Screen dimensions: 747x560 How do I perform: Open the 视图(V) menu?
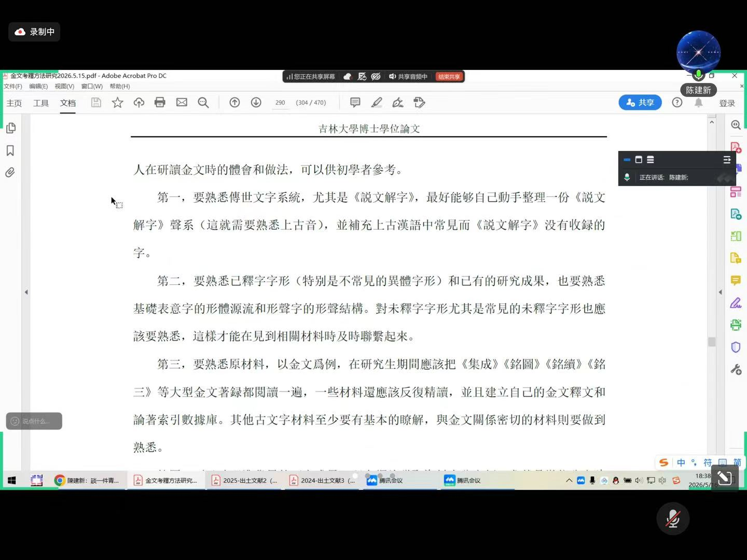pyautogui.click(x=64, y=87)
